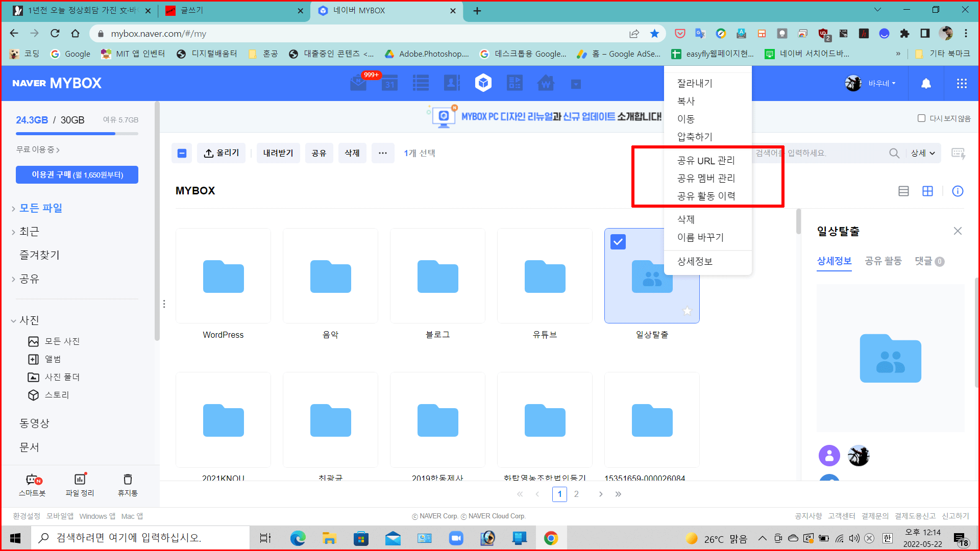The image size is (980, 551).
Task: Choose 공유 URL 관리 from context menu
Action: tap(706, 161)
